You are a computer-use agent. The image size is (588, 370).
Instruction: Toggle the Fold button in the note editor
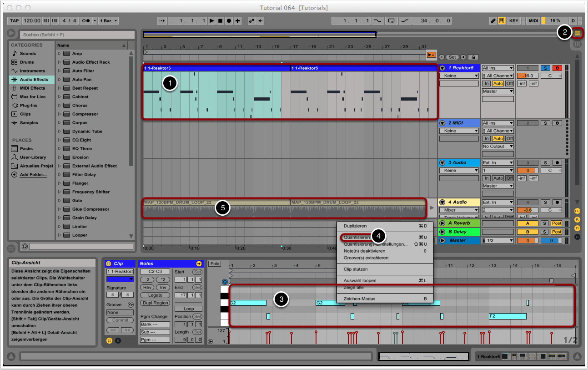pyautogui.click(x=215, y=264)
